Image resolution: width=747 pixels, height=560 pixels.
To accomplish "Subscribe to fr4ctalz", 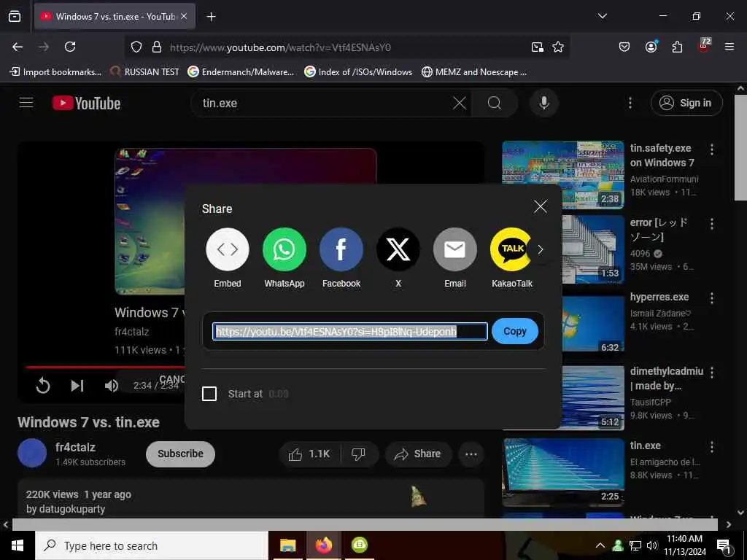I will coord(180,454).
